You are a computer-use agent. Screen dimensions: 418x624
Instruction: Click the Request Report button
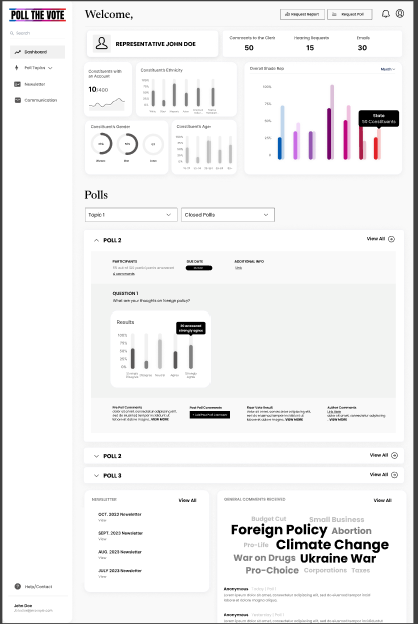(x=302, y=14)
